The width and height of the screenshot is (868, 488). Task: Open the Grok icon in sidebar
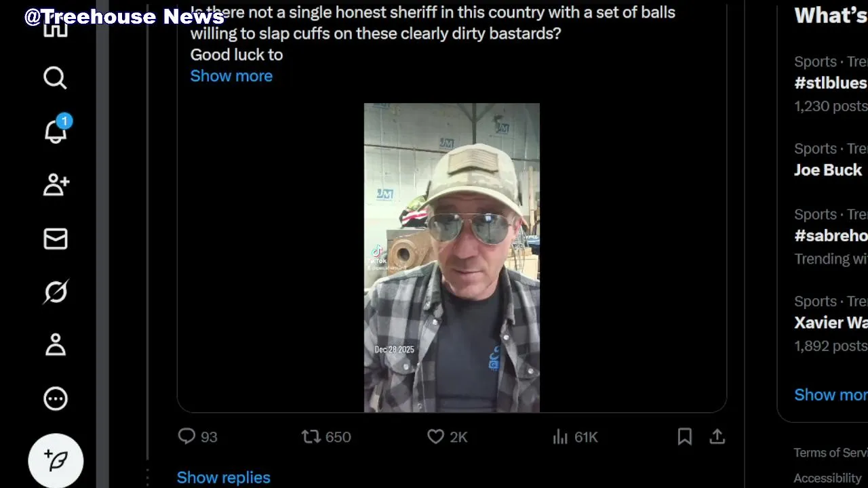coord(56,292)
